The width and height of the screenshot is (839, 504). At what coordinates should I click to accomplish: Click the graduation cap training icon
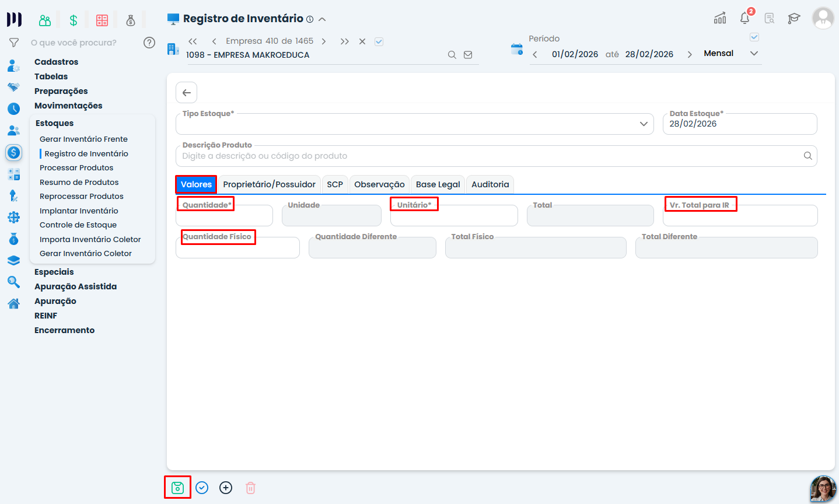click(793, 18)
